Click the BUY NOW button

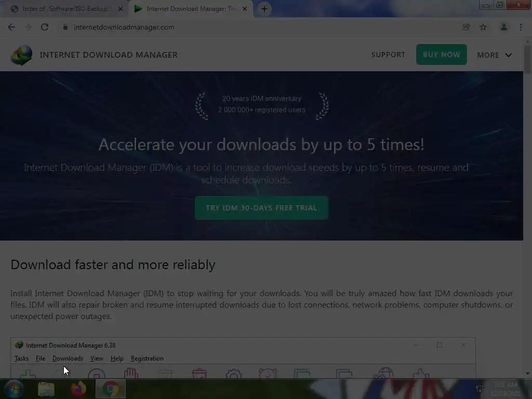coord(442,55)
